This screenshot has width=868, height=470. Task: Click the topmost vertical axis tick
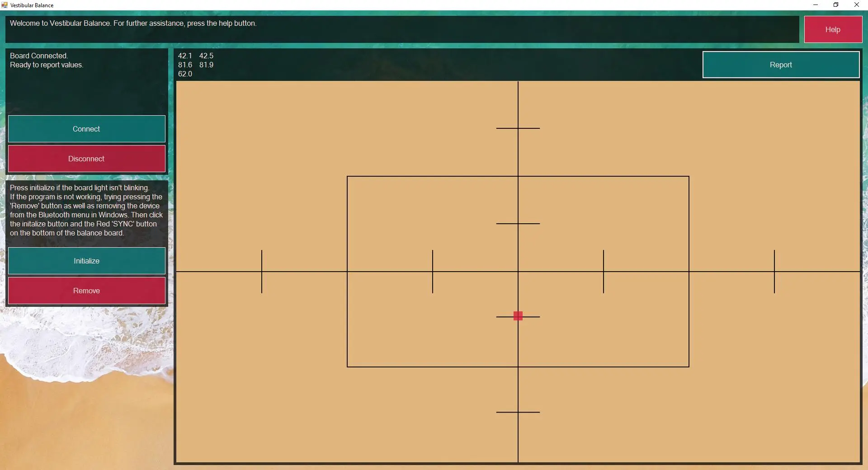518,128
